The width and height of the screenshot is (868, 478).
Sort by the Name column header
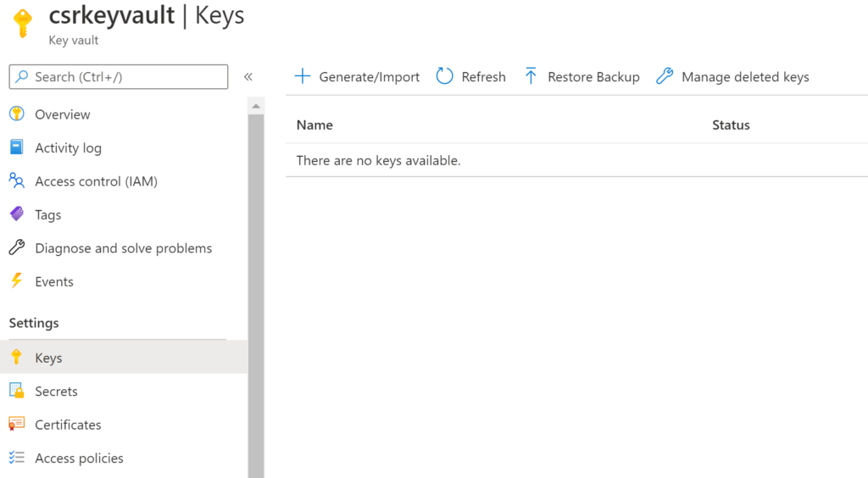[x=314, y=125]
